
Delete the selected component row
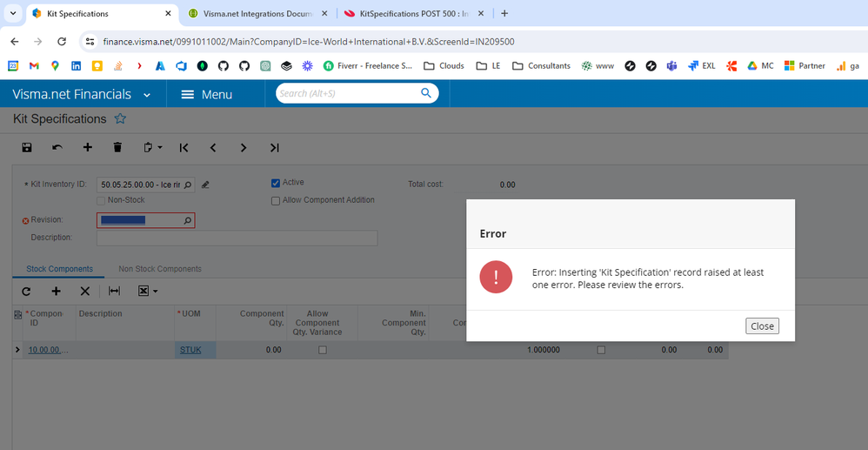84,291
